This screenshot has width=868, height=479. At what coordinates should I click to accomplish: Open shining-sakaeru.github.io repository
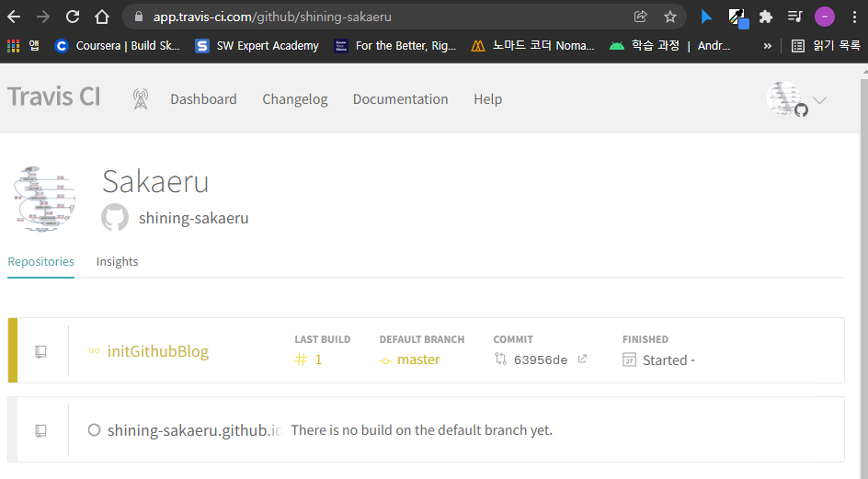pos(194,431)
